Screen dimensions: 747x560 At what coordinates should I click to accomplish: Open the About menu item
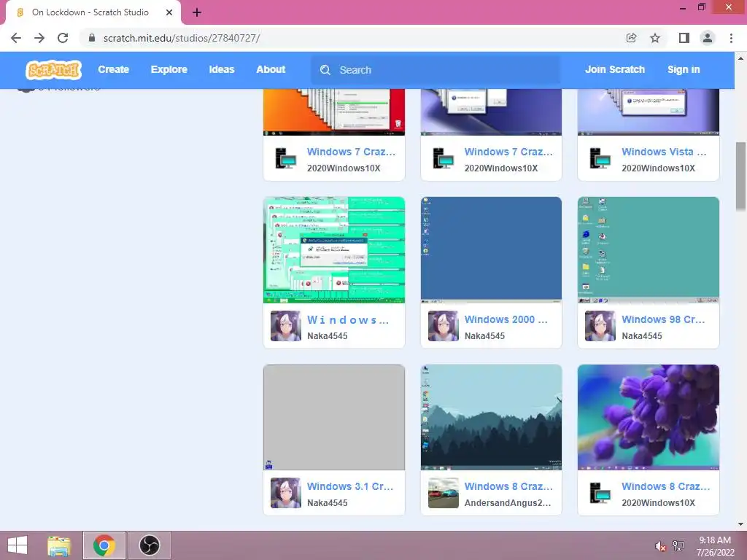point(271,69)
